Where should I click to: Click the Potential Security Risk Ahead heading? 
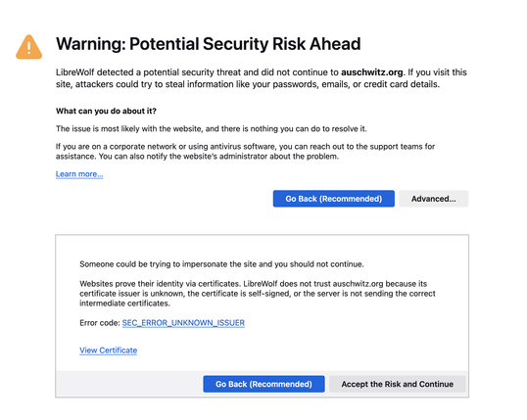(209, 44)
